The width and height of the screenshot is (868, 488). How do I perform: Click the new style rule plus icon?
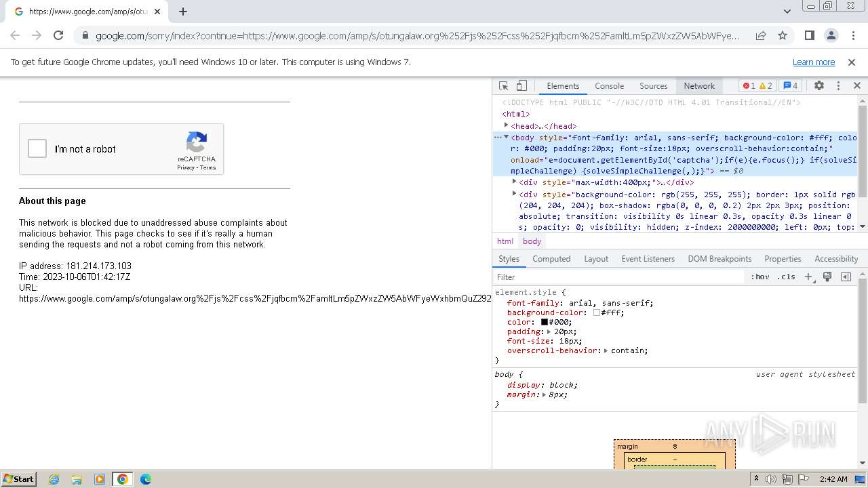point(808,277)
